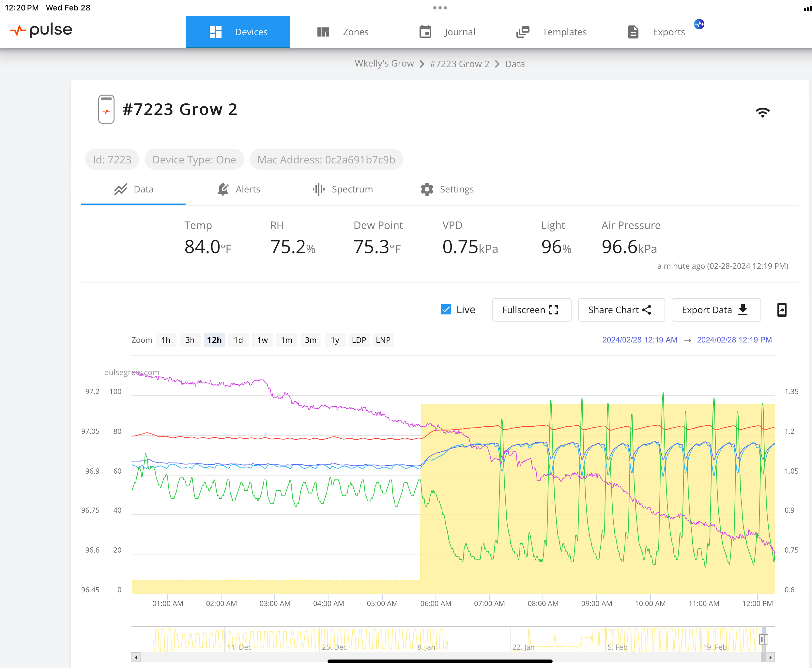Set zoom to 3h
Viewport: 812px width, 668px height.
(x=190, y=340)
